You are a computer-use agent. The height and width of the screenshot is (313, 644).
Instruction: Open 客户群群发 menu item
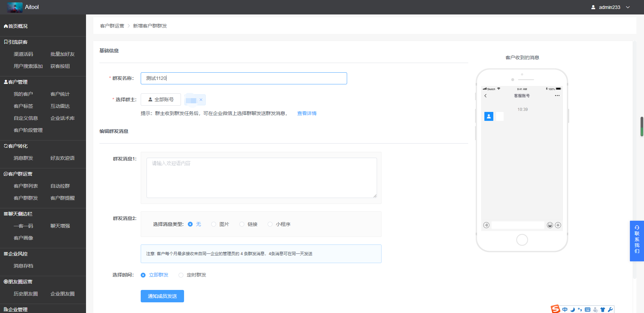coord(26,198)
